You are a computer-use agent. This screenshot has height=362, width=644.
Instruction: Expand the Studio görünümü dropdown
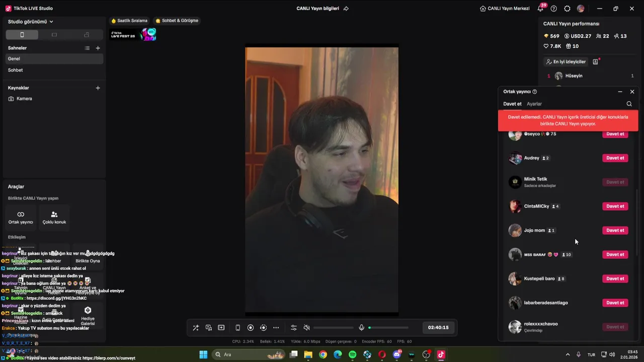click(x=30, y=22)
